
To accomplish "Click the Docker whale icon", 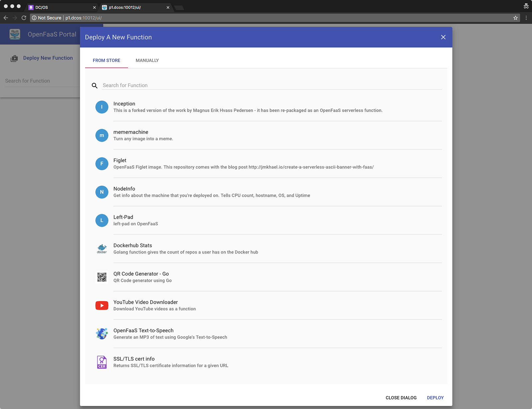I will tap(102, 249).
